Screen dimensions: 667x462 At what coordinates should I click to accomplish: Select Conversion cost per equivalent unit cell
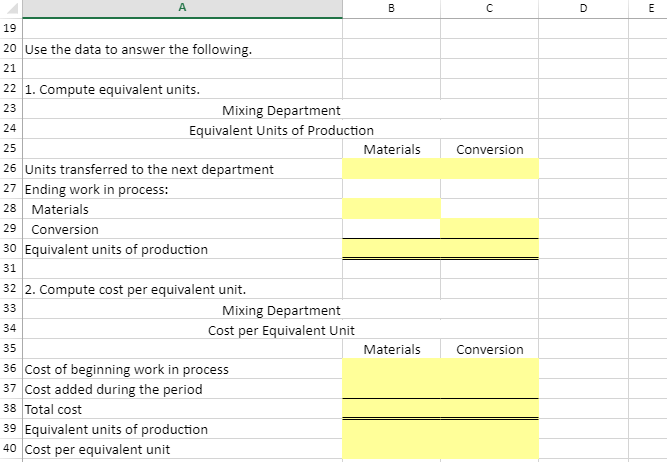click(489, 449)
